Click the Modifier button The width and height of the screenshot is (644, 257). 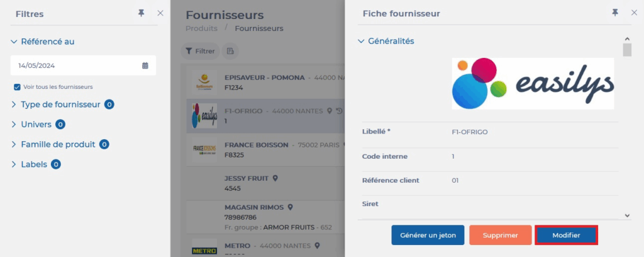tap(566, 235)
